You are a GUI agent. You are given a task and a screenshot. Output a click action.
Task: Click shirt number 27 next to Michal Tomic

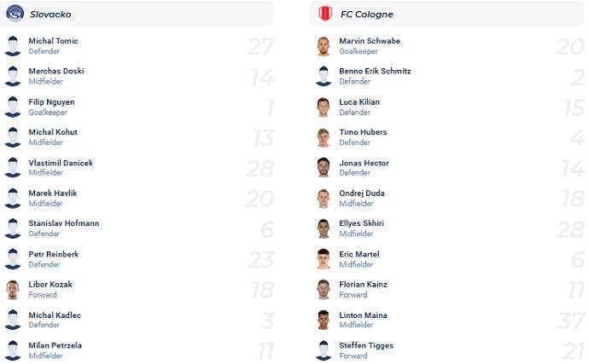click(x=260, y=46)
